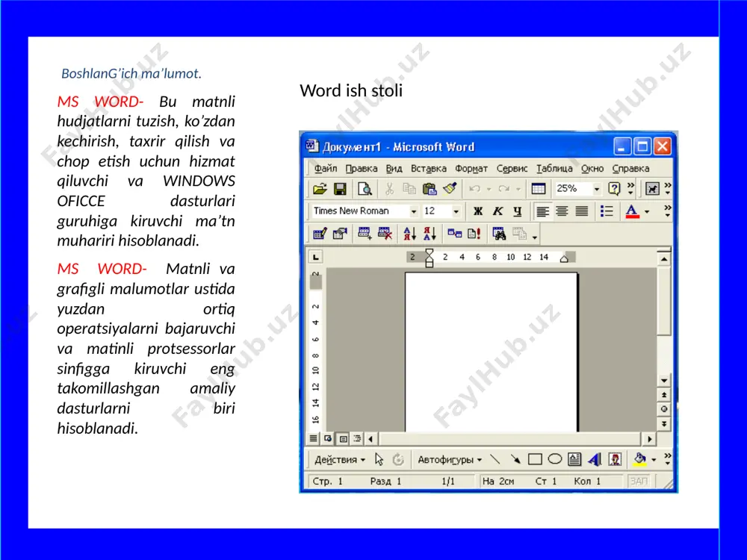Click vertical scrollbar down arrow
Screen dimensions: 747x560
(x=663, y=381)
